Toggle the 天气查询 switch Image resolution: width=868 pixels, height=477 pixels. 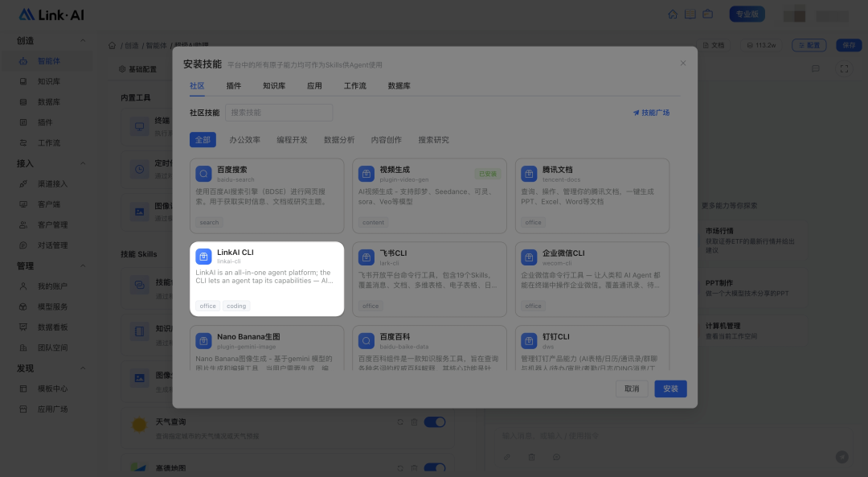click(435, 422)
